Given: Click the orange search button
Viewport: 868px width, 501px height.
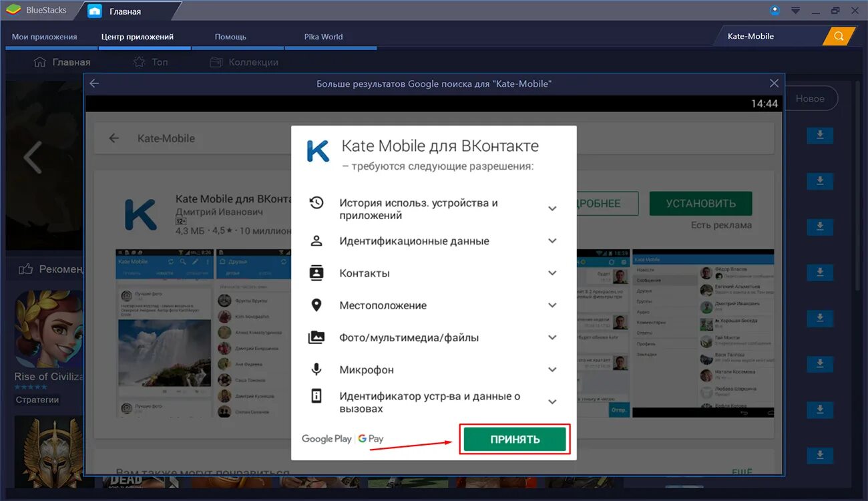Looking at the screenshot, I should point(839,36).
